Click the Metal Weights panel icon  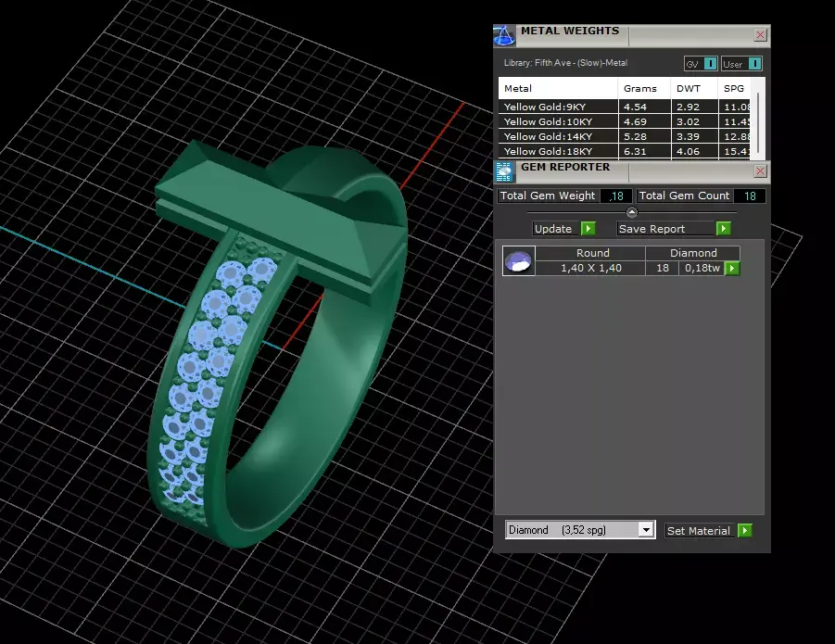[504, 35]
